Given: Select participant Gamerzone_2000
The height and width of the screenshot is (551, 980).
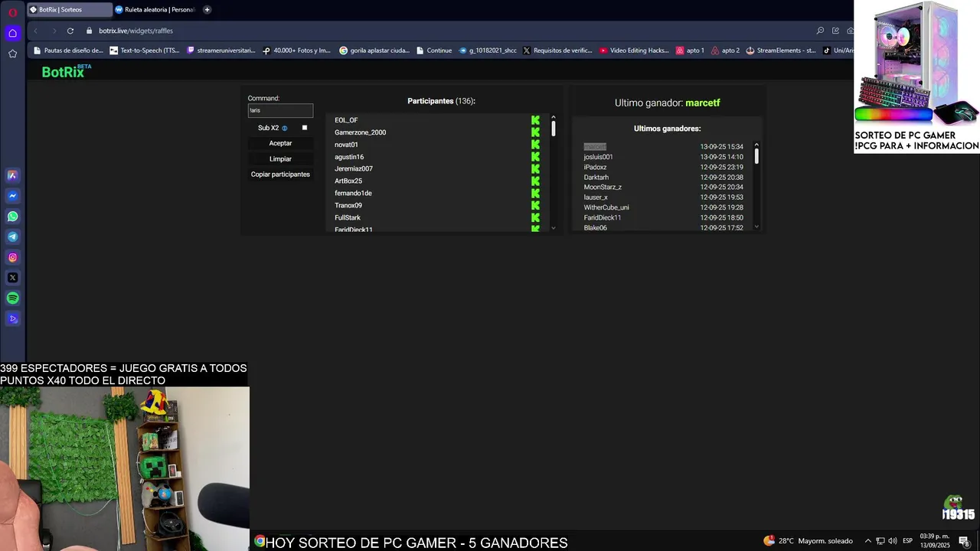Looking at the screenshot, I should tap(360, 132).
